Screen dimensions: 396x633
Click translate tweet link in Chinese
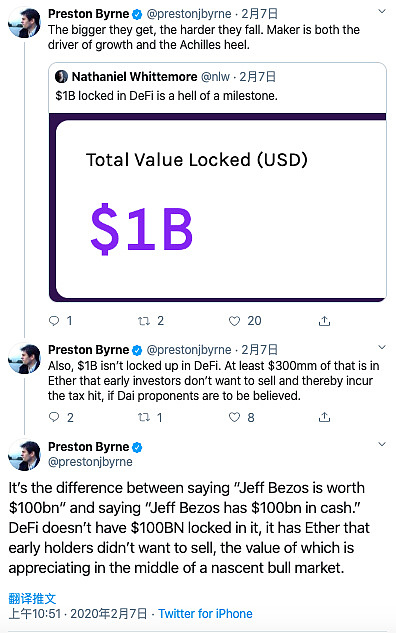pyautogui.click(x=32, y=598)
